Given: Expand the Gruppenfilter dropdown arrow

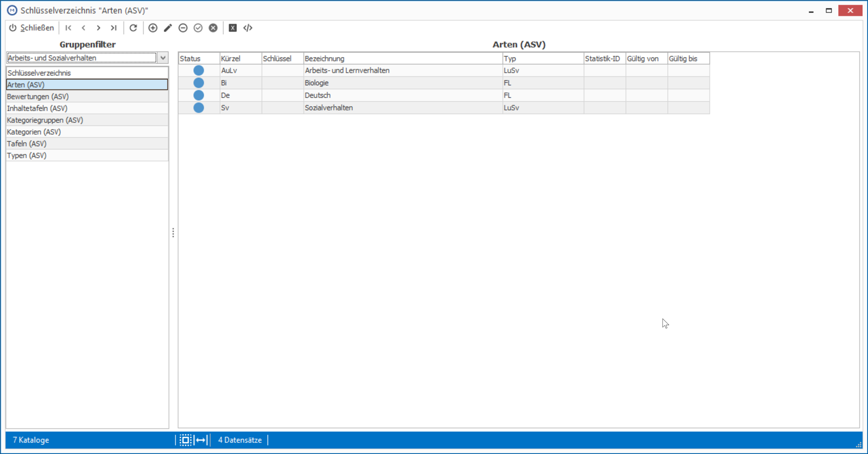Looking at the screenshot, I should click(x=163, y=58).
